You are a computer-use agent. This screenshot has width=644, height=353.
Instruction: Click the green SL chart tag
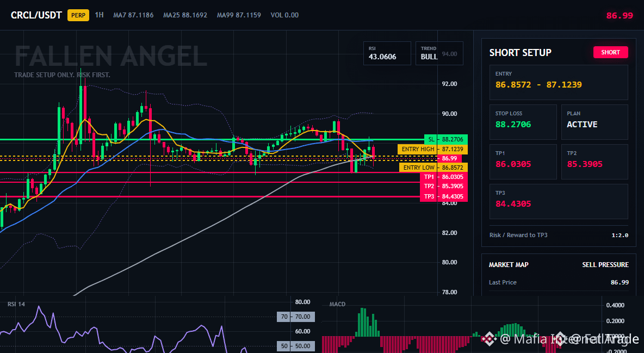point(430,140)
